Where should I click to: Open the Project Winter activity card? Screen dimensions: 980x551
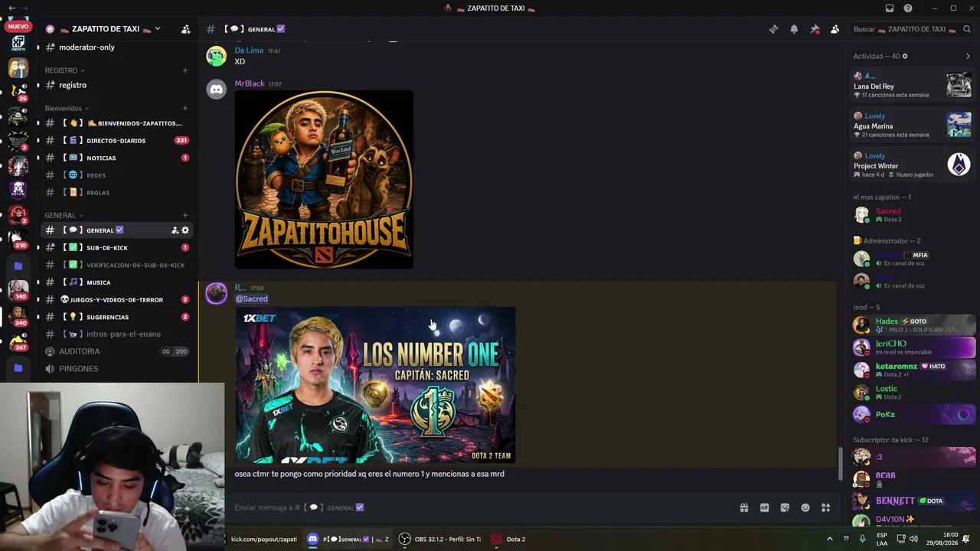[x=912, y=165]
